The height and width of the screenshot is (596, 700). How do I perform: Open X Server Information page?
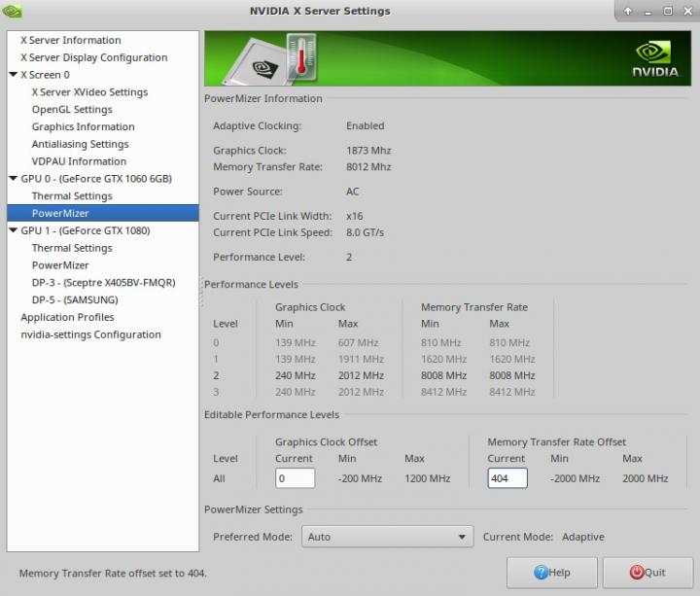coord(71,40)
